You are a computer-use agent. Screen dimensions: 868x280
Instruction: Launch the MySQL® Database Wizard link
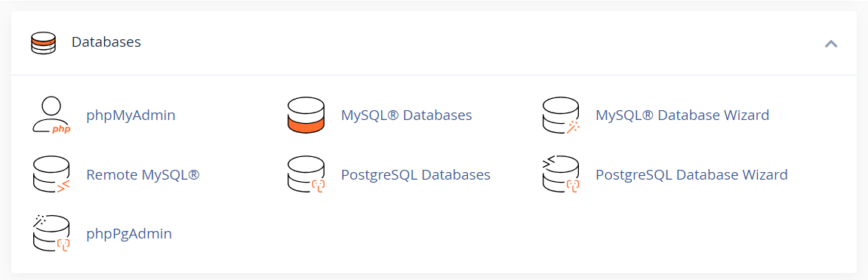(x=682, y=115)
